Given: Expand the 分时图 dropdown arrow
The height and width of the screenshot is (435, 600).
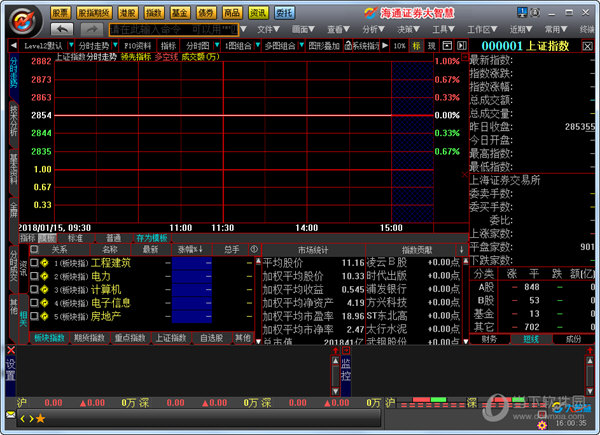Looking at the screenshot, I should click(217, 46).
